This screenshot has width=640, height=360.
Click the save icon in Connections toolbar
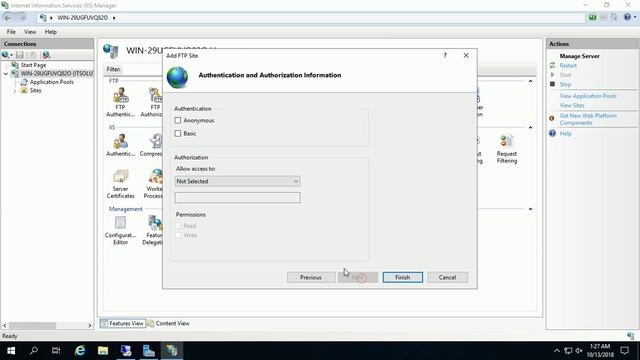(x=19, y=55)
